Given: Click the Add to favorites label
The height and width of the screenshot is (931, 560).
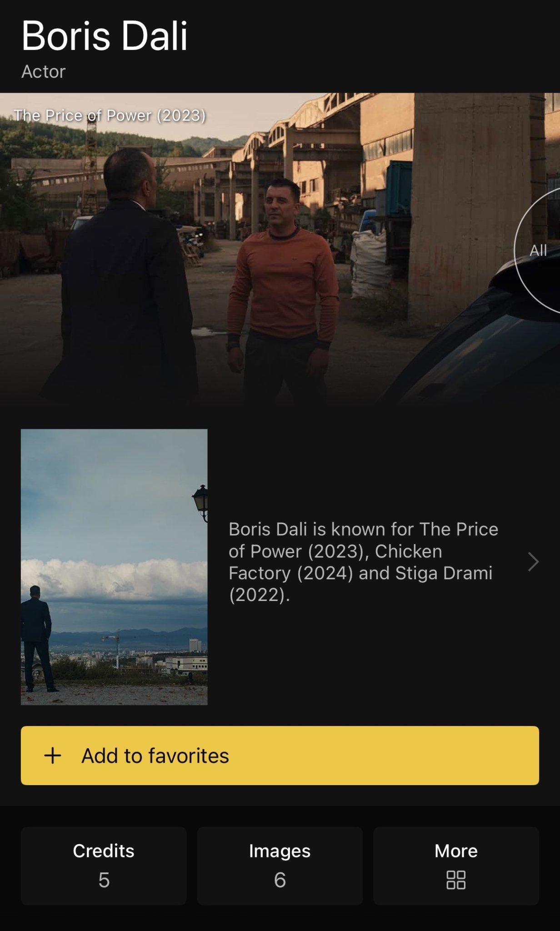Looking at the screenshot, I should [155, 756].
